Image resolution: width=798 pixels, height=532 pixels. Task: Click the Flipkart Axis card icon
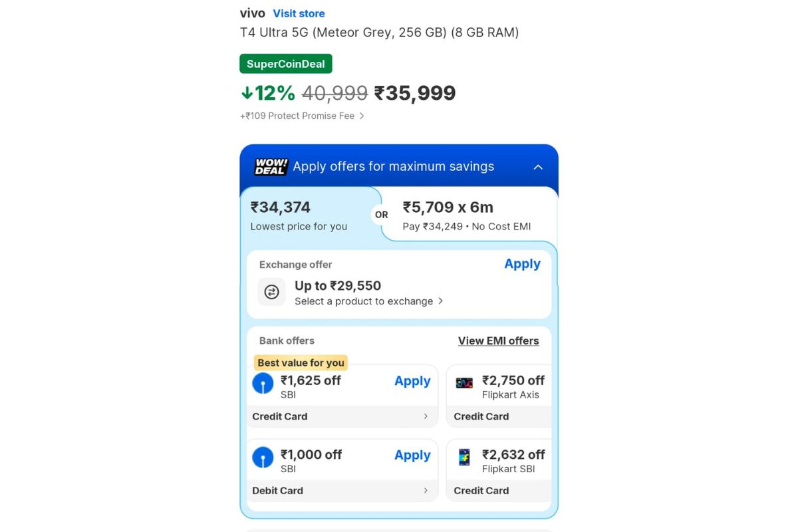pyautogui.click(x=464, y=382)
